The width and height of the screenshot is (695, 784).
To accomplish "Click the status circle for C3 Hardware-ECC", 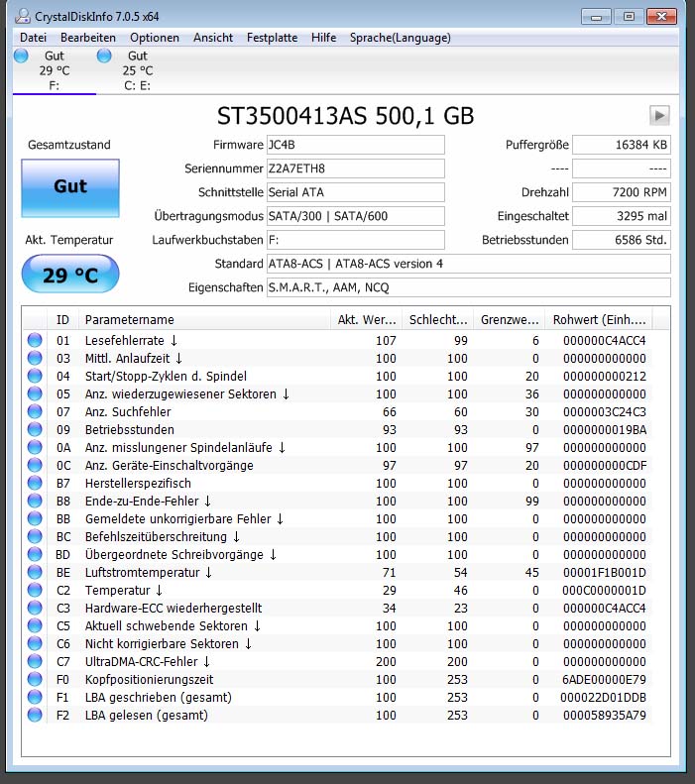I will click(35, 608).
